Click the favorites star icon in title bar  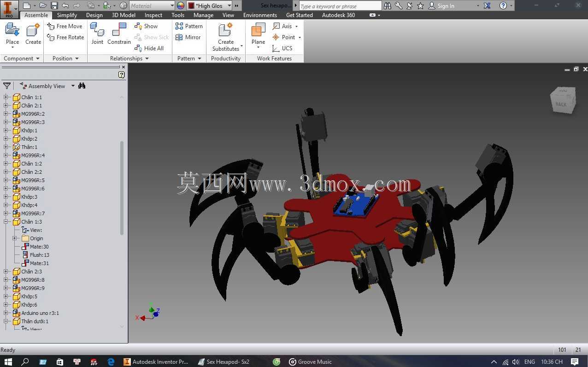pyautogui.click(x=420, y=6)
